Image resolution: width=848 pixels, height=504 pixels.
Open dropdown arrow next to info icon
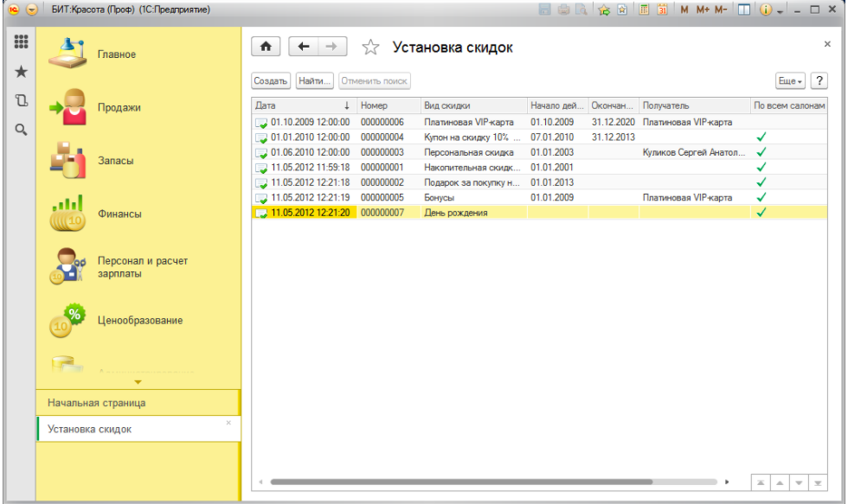780,10
